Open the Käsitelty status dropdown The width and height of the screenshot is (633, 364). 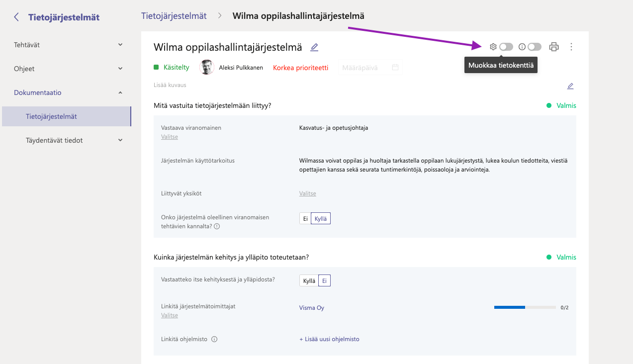click(x=172, y=67)
